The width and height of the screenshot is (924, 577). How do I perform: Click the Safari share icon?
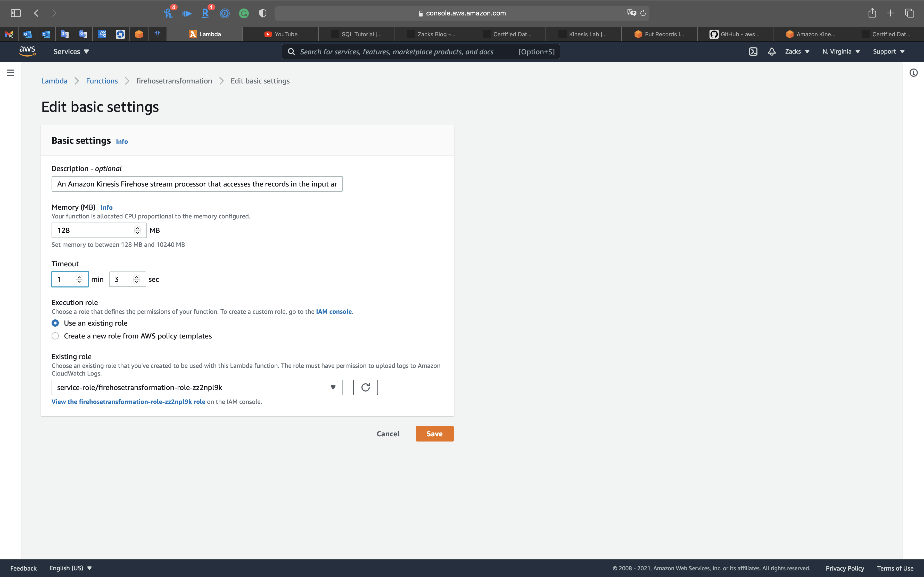pyautogui.click(x=872, y=13)
